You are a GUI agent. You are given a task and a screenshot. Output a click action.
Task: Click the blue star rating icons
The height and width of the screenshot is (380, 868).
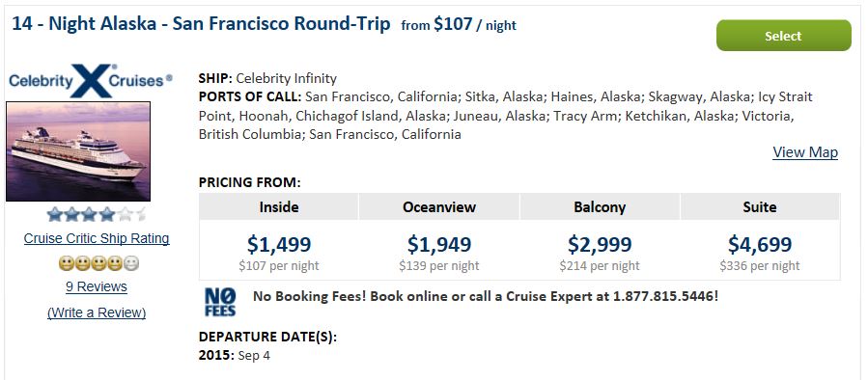(97, 214)
